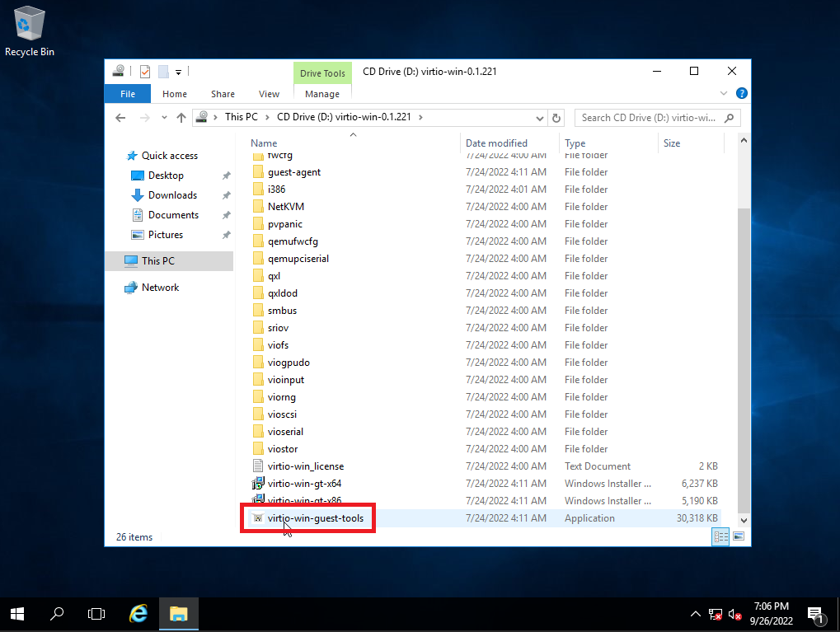Open the File menu tab
Image resolution: width=840 pixels, height=632 pixels.
tap(128, 94)
